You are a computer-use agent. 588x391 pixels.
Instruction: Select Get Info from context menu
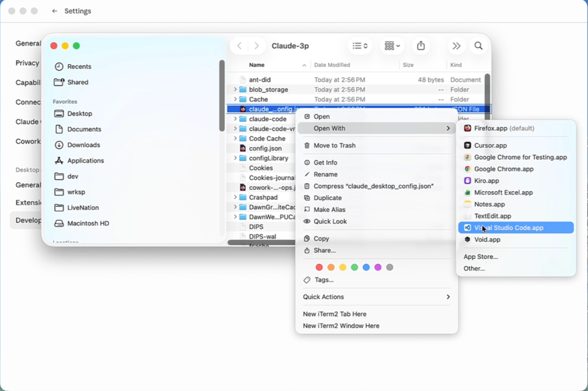(376, 163)
